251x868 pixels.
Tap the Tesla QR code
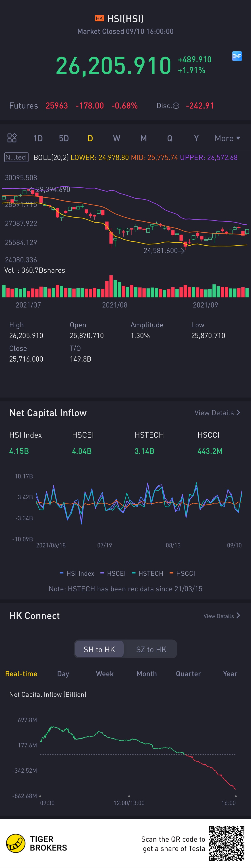click(226, 843)
